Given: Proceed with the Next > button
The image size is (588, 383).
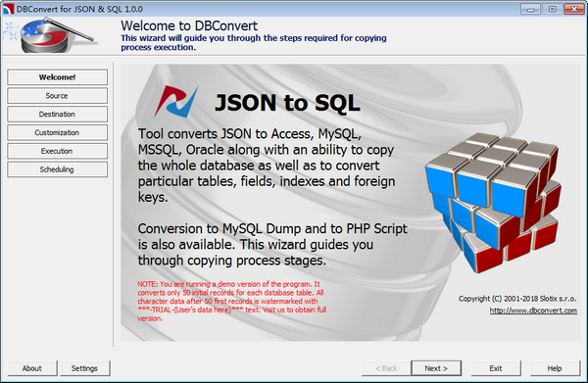Looking at the screenshot, I should click(x=436, y=368).
